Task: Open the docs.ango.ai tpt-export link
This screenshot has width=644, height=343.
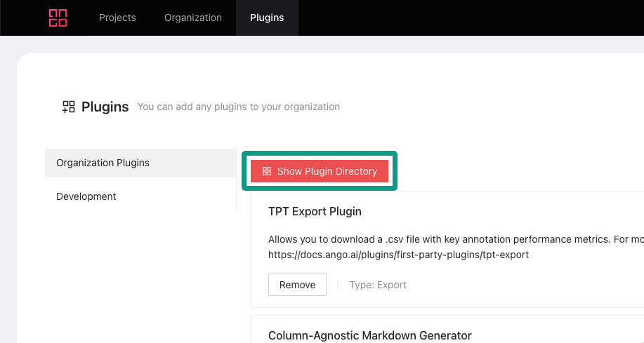Action: pyautogui.click(x=398, y=255)
